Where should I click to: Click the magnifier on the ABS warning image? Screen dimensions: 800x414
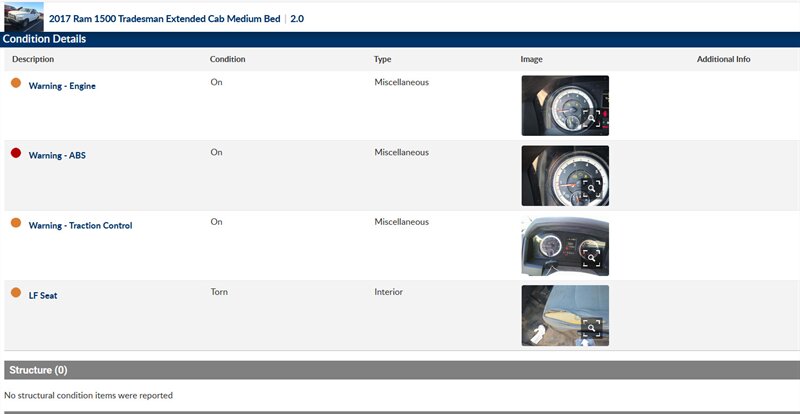592,188
